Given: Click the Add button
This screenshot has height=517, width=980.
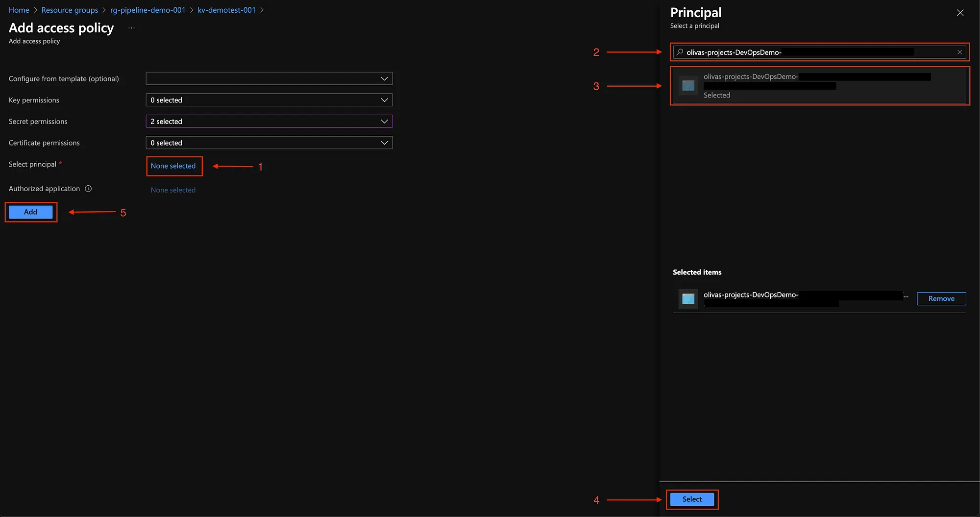Looking at the screenshot, I should 30,212.
